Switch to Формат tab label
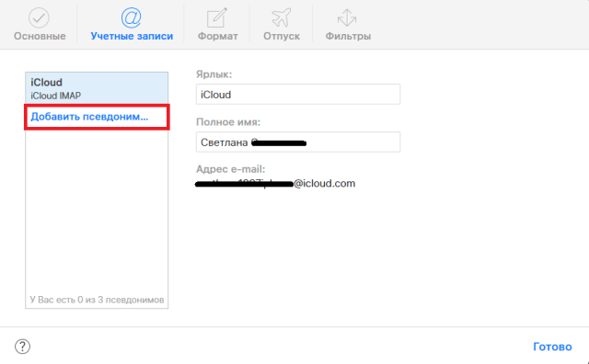The width and height of the screenshot is (589, 364). click(218, 37)
